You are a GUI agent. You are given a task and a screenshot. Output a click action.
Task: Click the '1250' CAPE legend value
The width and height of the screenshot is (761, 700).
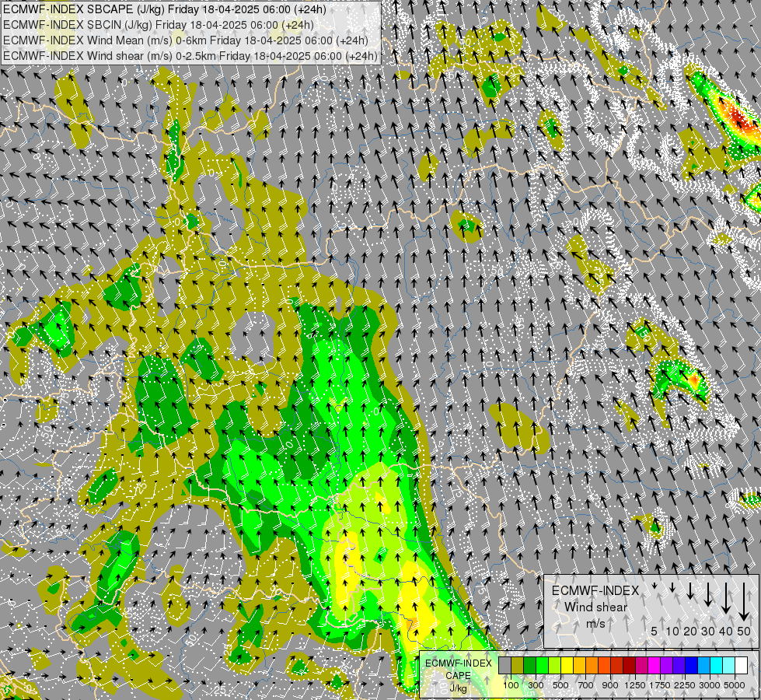[x=635, y=685]
